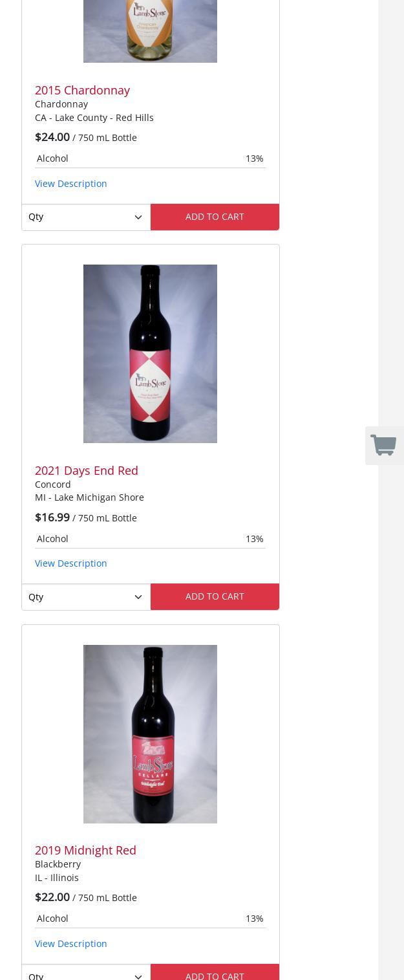View Description of 2019 Midnight Red

point(71,944)
